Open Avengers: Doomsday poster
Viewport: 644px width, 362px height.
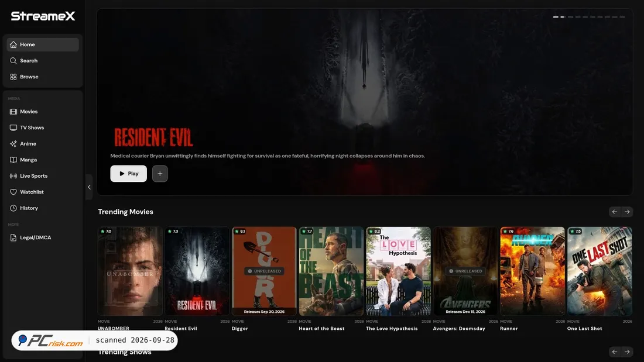pyautogui.click(x=465, y=271)
